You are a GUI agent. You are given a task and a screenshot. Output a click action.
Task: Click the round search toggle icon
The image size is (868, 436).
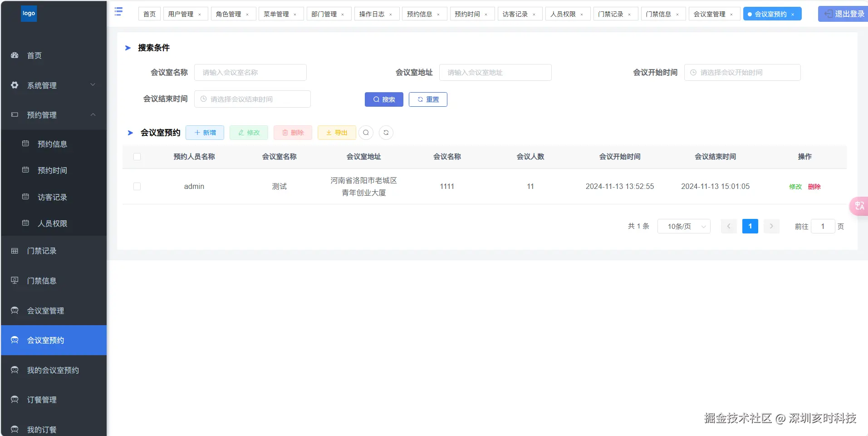click(x=366, y=133)
